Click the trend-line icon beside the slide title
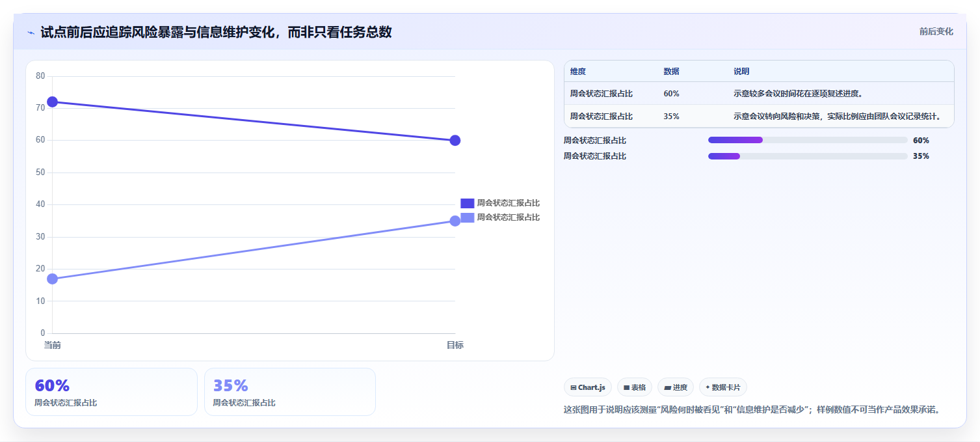Screen dimensions: 980x442 pos(31,33)
